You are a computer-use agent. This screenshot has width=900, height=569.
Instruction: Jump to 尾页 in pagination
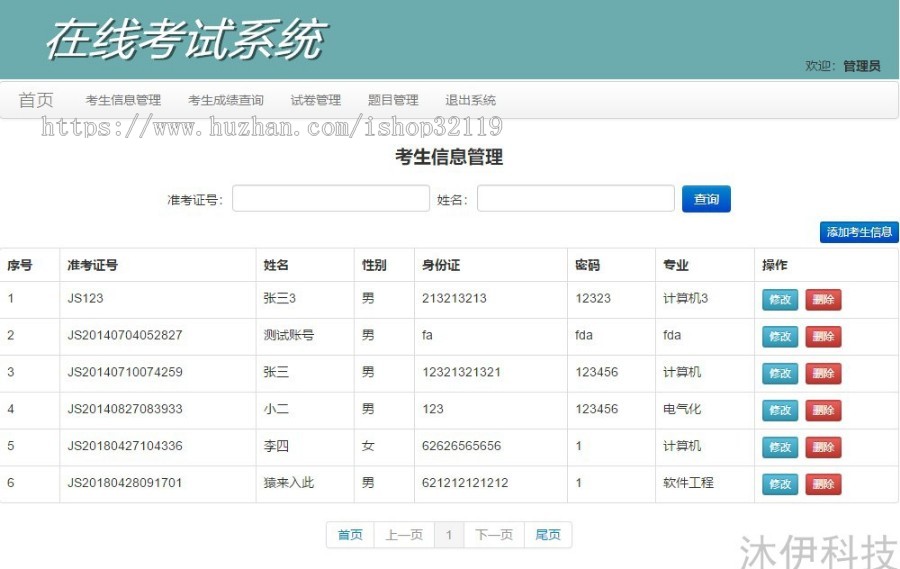[x=548, y=535]
